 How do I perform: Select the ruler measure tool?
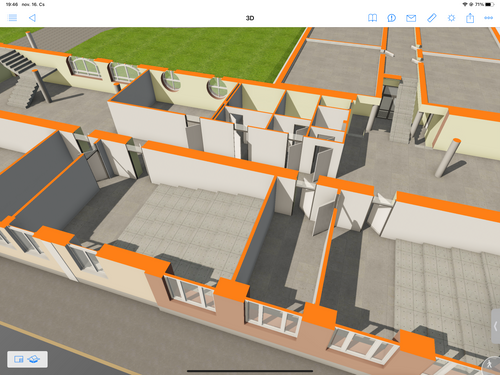tap(432, 18)
